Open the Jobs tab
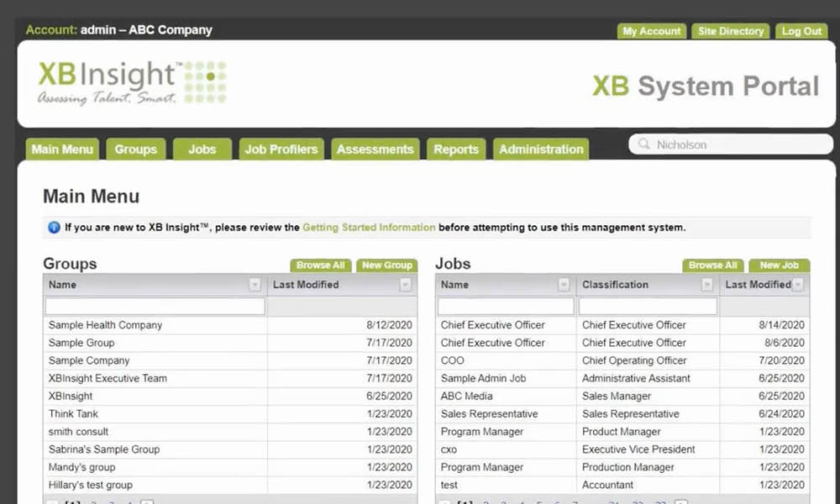840x504 pixels. [202, 149]
